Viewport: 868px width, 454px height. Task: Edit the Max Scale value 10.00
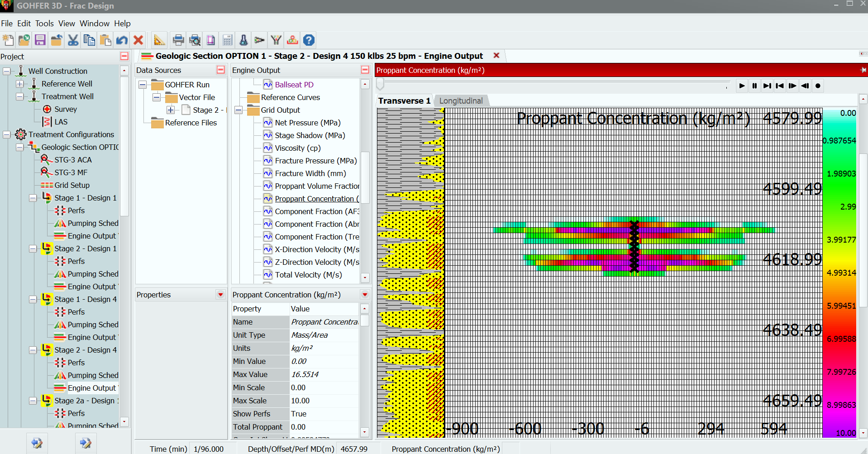324,401
